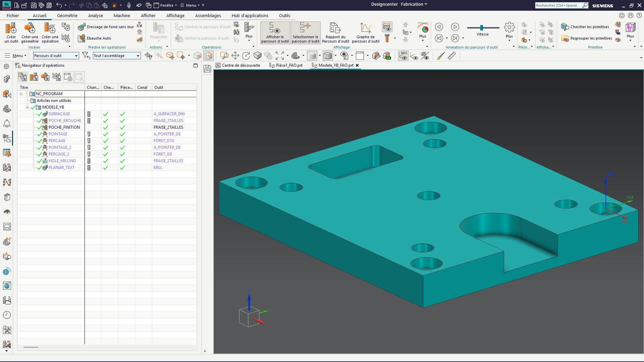Image resolution: width=644 pixels, height=362 pixels.
Task: Collapse the MODELE_YB program group
Action: pos(28,107)
